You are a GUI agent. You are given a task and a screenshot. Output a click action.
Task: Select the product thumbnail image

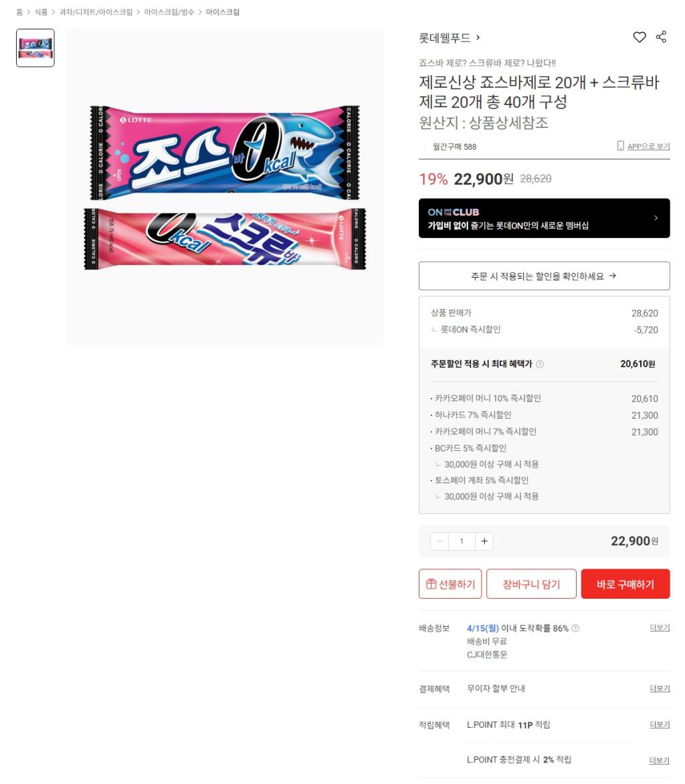35,48
